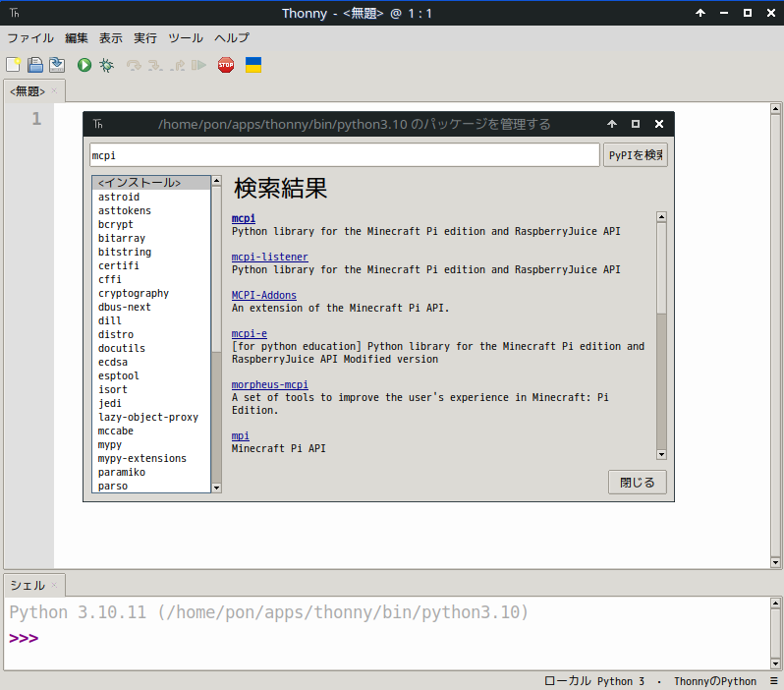Open a file using the toolbar icon
This screenshot has height=690, width=784.
(x=35, y=65)
